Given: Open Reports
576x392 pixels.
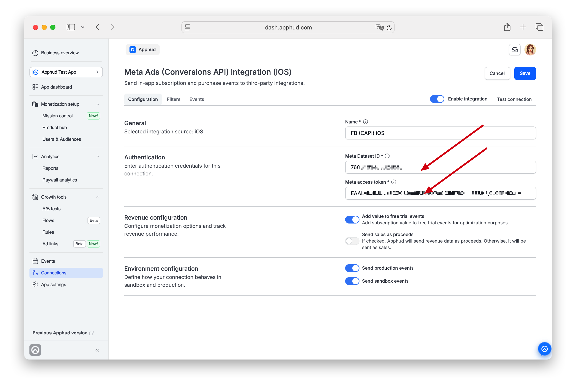Looking at the screenshot, I should [50, 168].
